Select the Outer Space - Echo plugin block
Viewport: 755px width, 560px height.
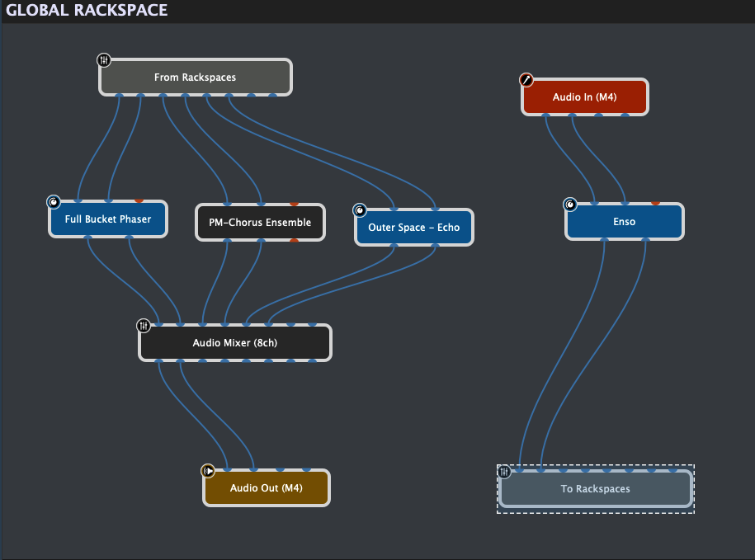[414, 228]
